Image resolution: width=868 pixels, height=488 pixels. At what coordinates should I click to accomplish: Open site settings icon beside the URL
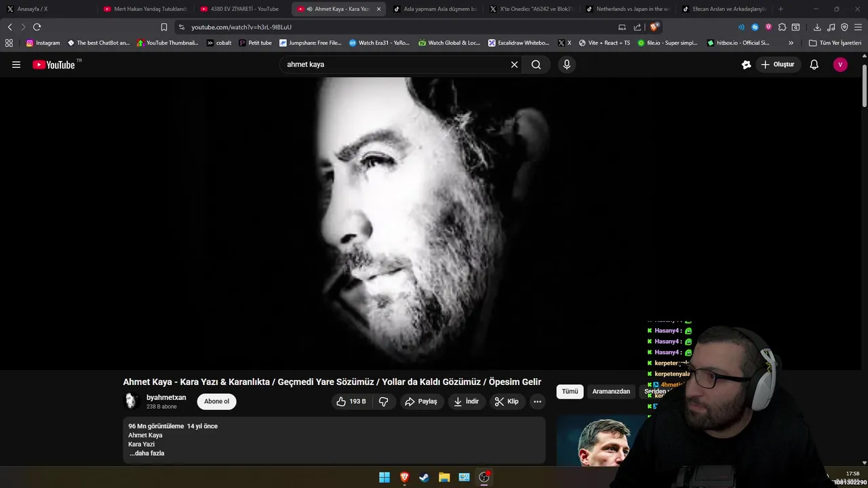click(x=181, y=27)
